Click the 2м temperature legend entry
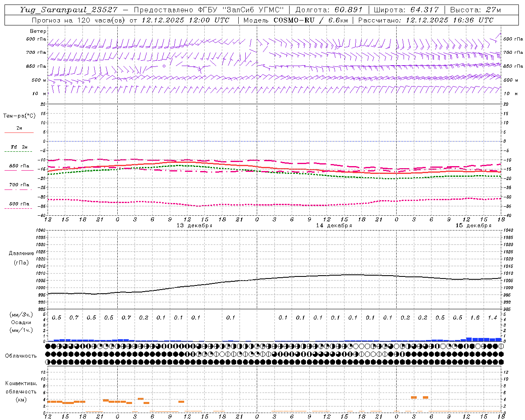This screenshot has height=420, width=525. click(19, 128)
